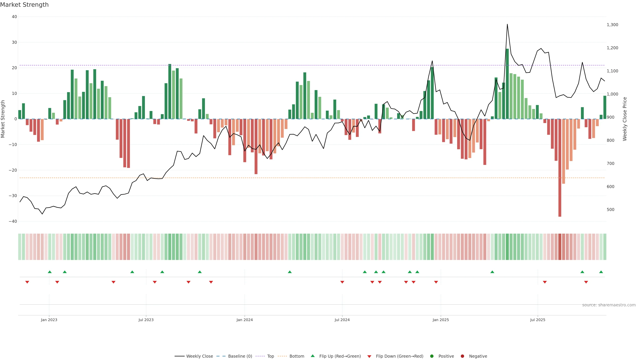Click the green Positive circle in legend
The height and width of the screenshot is (362, 644).
[x=432, y=356]
